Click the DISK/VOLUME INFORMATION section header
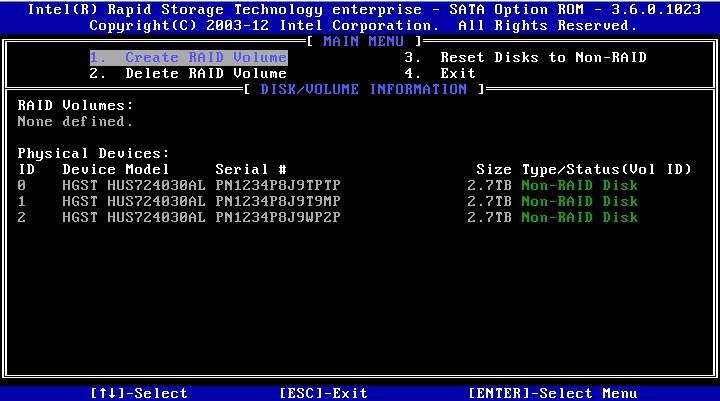 pos(363,89)
